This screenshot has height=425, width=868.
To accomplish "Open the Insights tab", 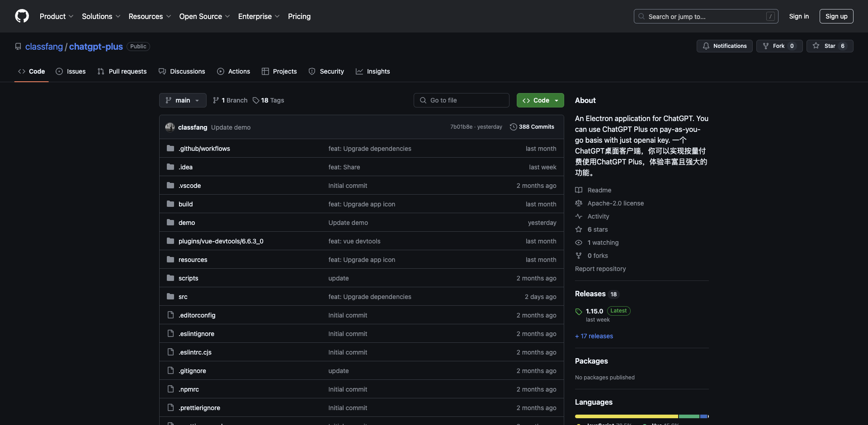I will [373, 71].
